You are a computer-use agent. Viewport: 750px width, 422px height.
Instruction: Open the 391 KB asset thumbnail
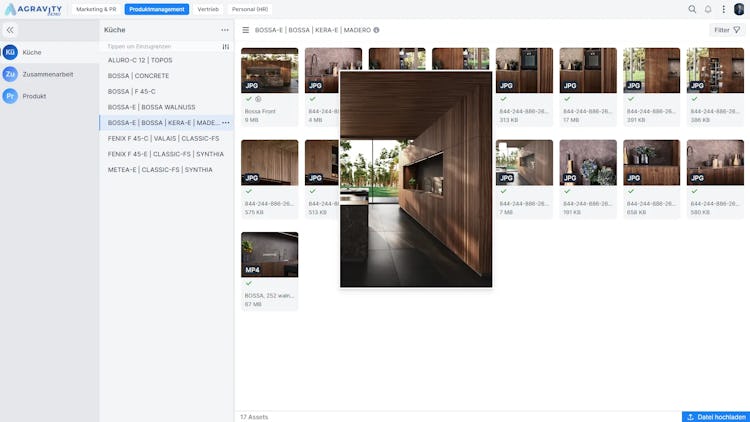click(x=651, y=70)
